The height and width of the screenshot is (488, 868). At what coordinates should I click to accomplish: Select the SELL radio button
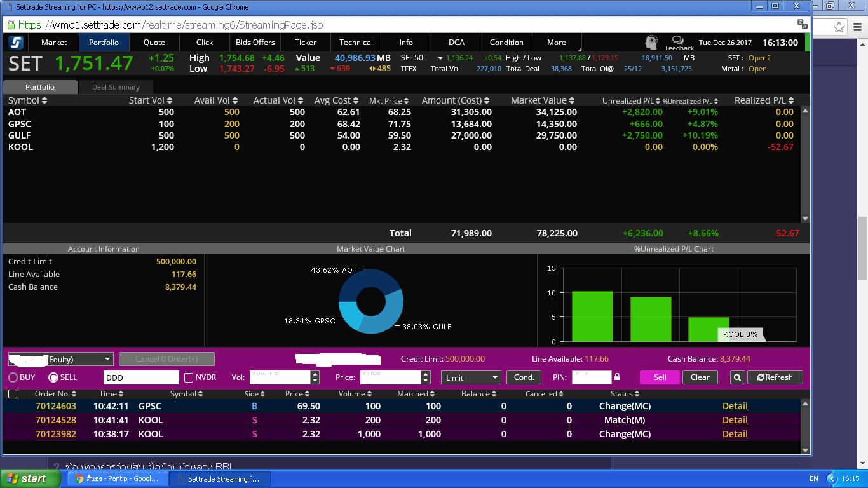point(53,377)
